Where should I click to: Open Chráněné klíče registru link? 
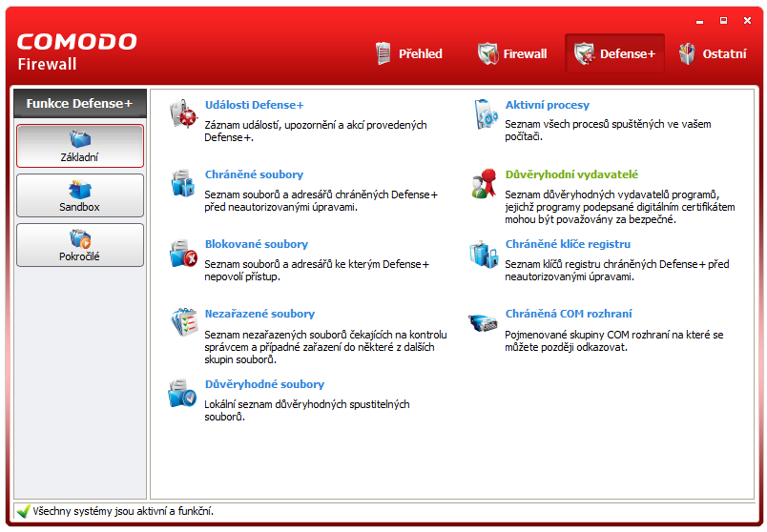point(568,244)
